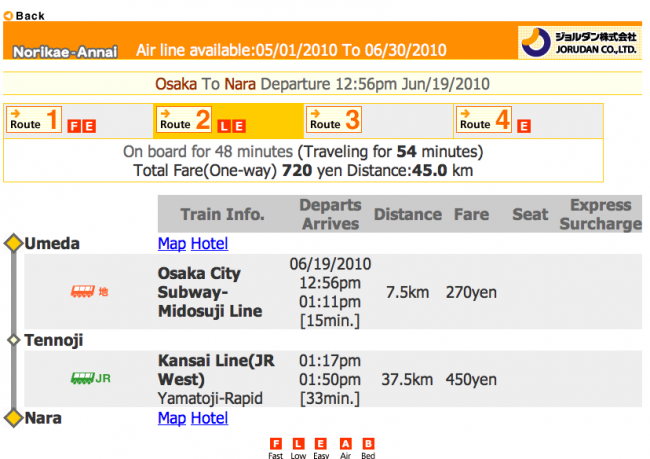Click the red subway train icon
650x459 pixels.
point(84,292)
